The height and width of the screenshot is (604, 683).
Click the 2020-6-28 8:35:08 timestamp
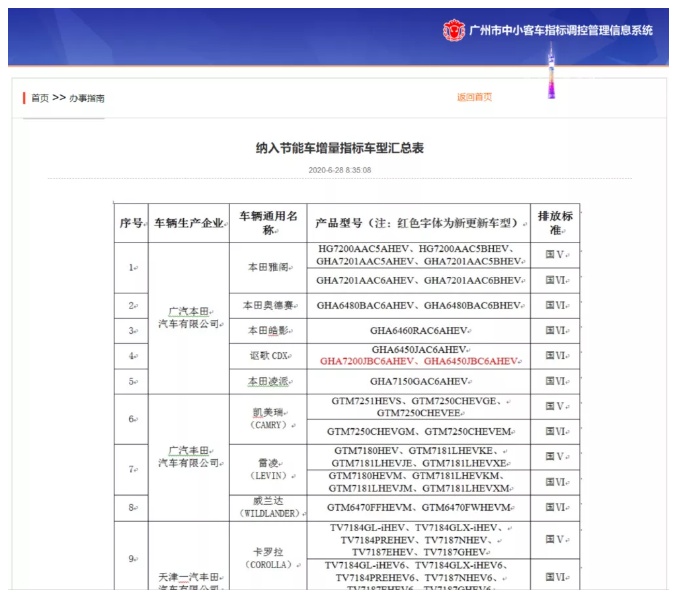point(340,170)
